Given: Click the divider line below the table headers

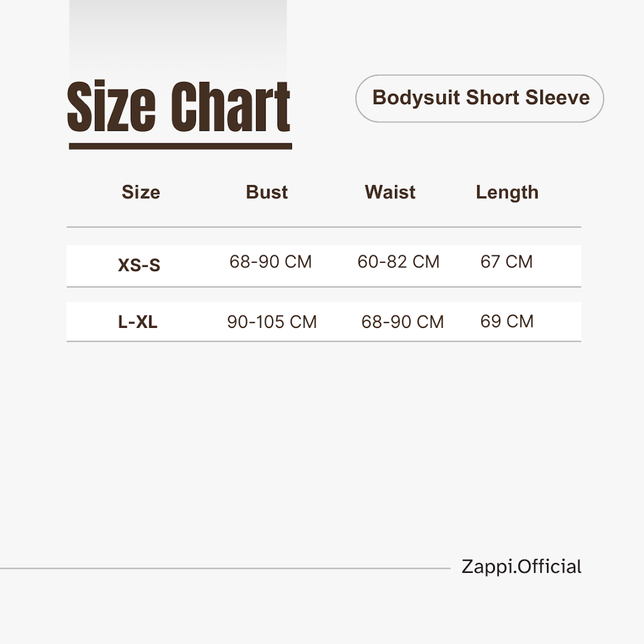Looking at the screenshot, I should pyautogui.click(x=324, y=227).
